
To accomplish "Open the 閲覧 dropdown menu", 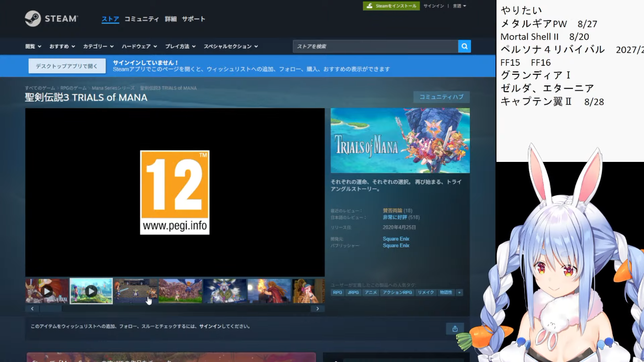I will point(33,46).
